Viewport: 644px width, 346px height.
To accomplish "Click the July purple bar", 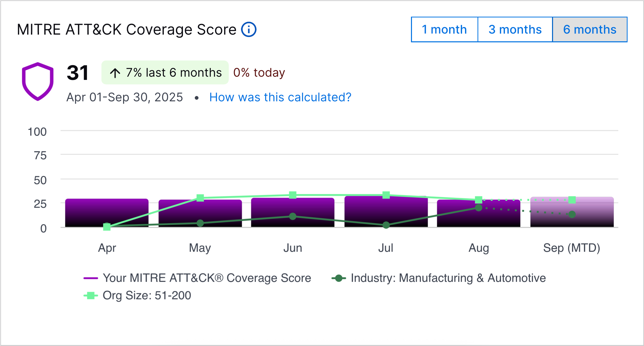I will (x=386, y=211).
